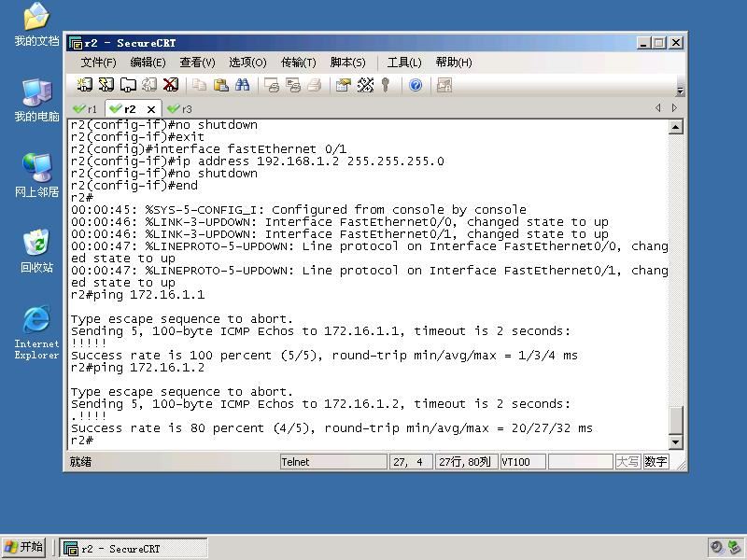747x560 pixels.
Task: Click the toolbar options overflow arrow
Action: coord(680,91)
